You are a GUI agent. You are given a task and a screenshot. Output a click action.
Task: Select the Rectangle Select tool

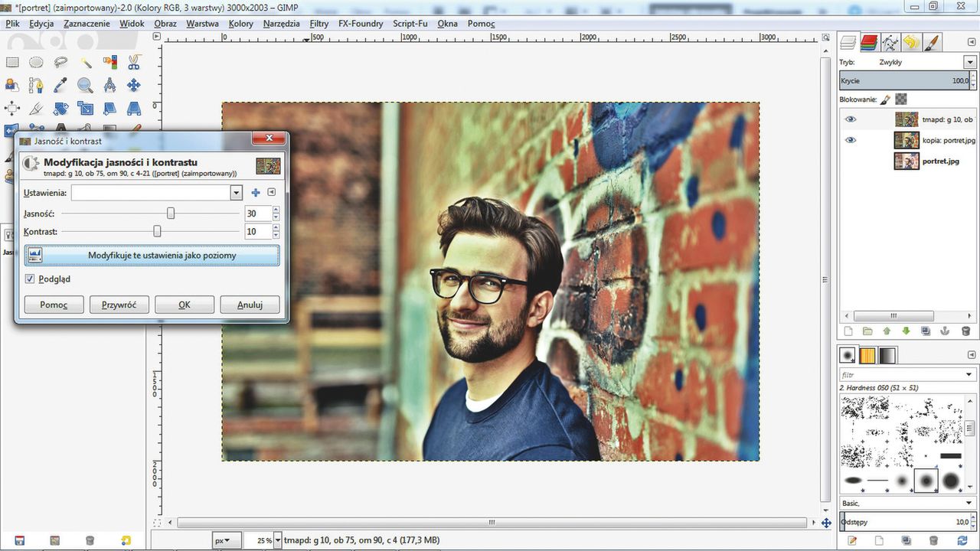pos(12,62)
